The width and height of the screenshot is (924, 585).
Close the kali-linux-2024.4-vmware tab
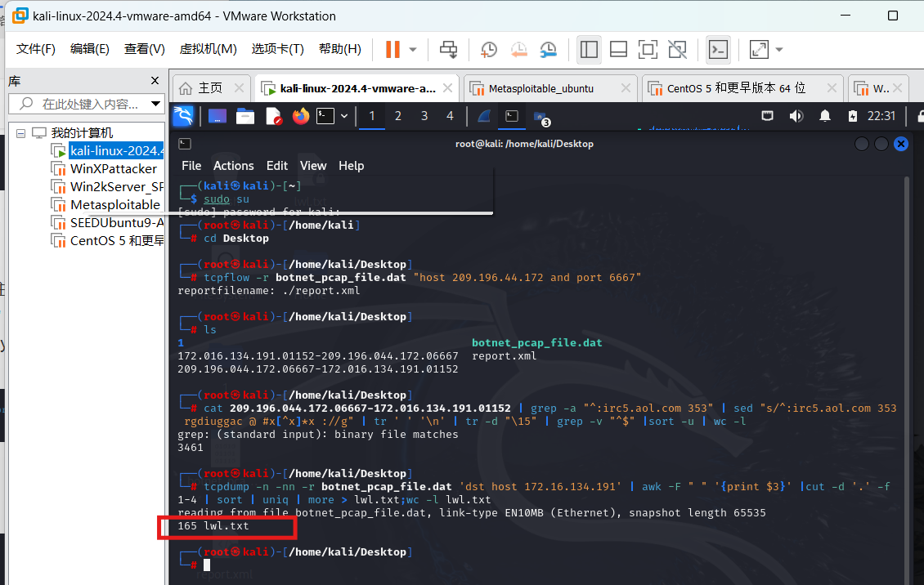[x=447, y=88]
